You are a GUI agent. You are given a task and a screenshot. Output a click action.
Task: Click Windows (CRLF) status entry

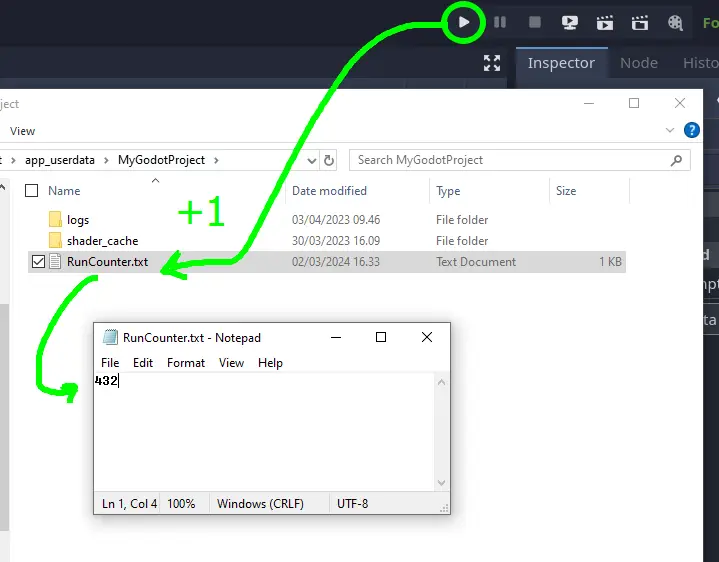click(x=260, y=504)
